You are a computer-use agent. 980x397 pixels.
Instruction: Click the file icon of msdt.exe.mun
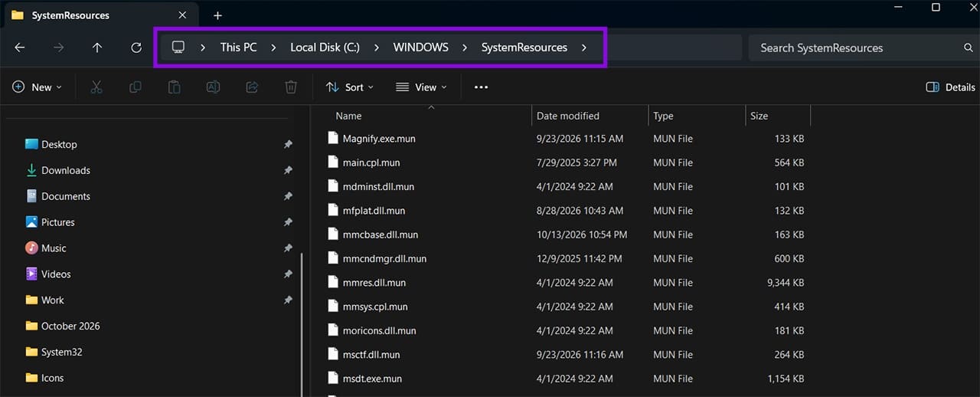(332, 378)
